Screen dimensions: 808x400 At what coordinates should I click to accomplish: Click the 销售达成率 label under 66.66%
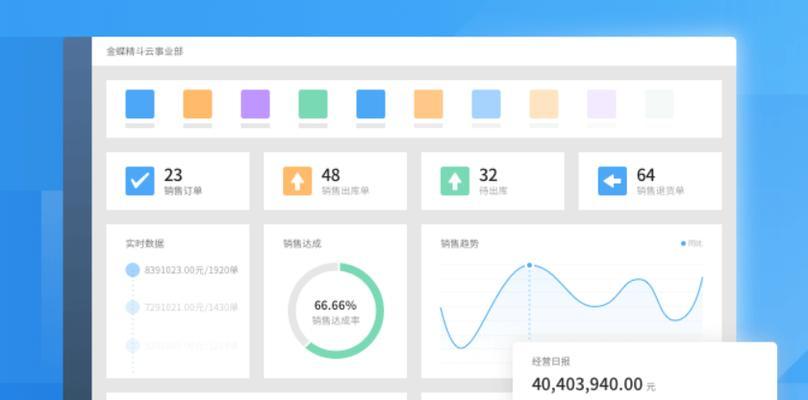[x=335, y=321]
